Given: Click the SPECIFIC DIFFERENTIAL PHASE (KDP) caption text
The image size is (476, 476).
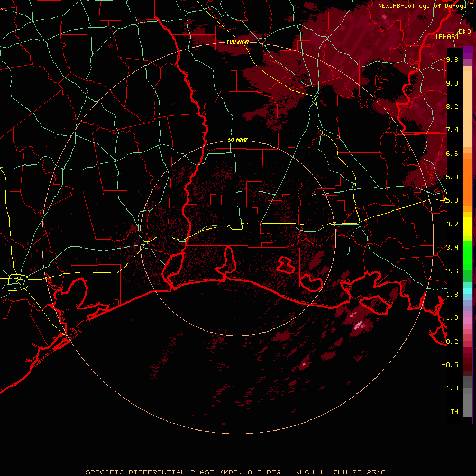Looking at the screenshot, I should [166, 472].
